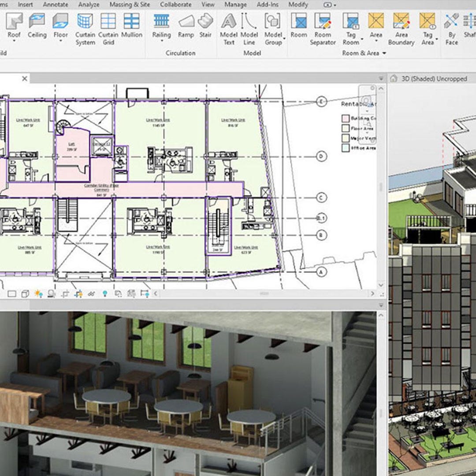Select the Ceiling tool
Viewport: 476px width, 476px height.
pyautogui.click(x=37, y=26)
